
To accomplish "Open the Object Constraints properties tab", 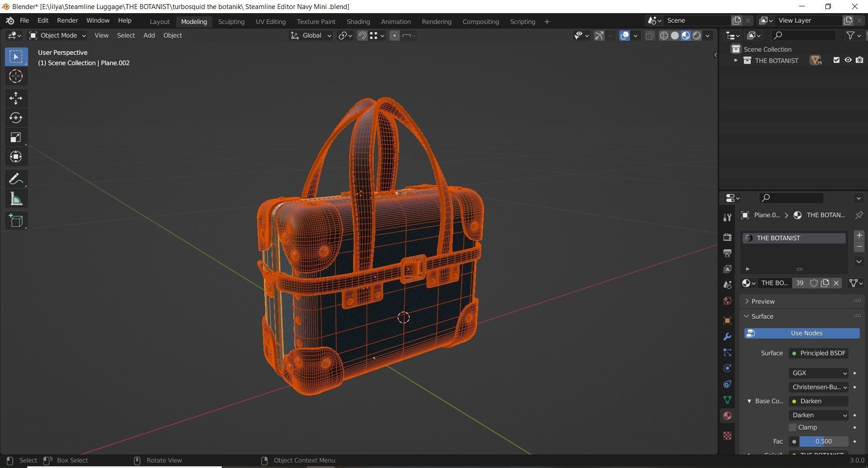I will click(x=727, y=384).
